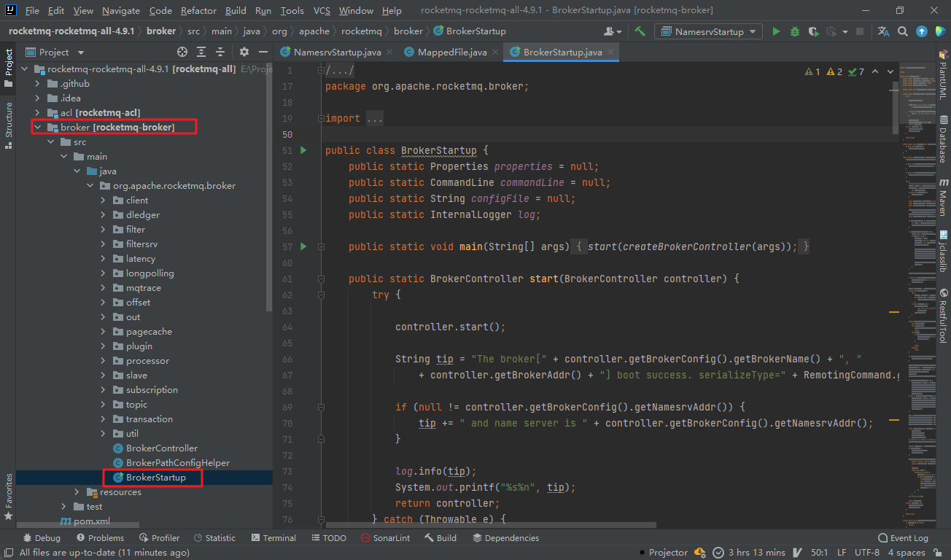Click Expand All in Project panel
951x560 pixels.
202,52
